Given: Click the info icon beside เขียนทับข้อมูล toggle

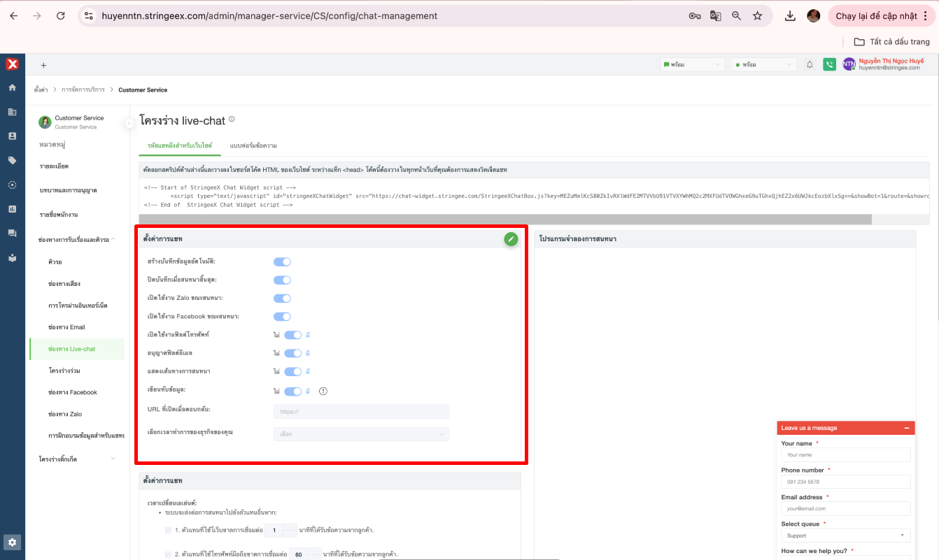Looking at the screenshot, I should pos(323,391).
